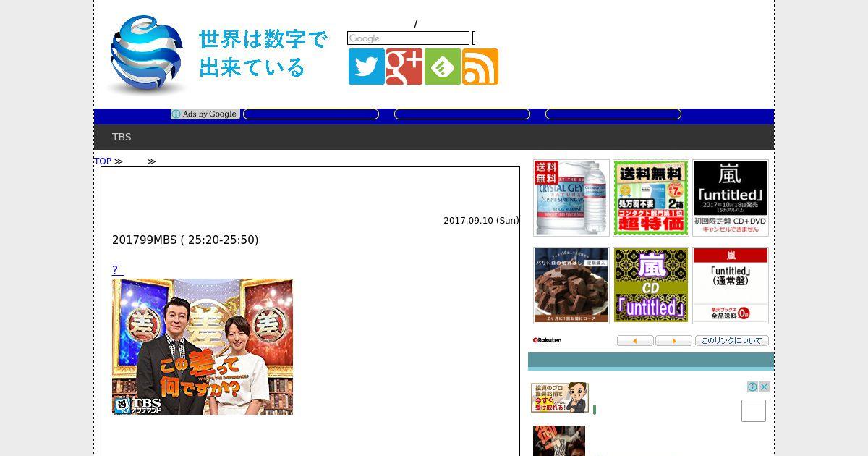Click the first blue pill ad link
This screenshot has height=456, width=868.
311,114
